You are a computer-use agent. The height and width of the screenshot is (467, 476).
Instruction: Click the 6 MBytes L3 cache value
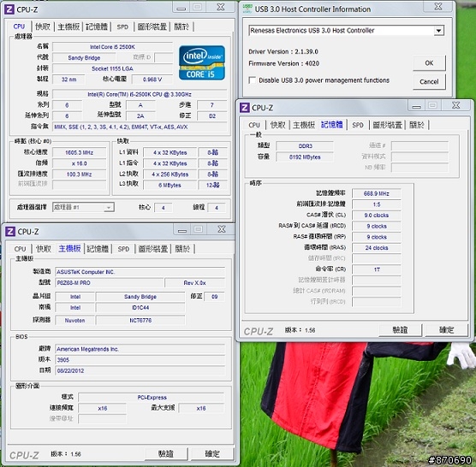click(x=170, y=186)
